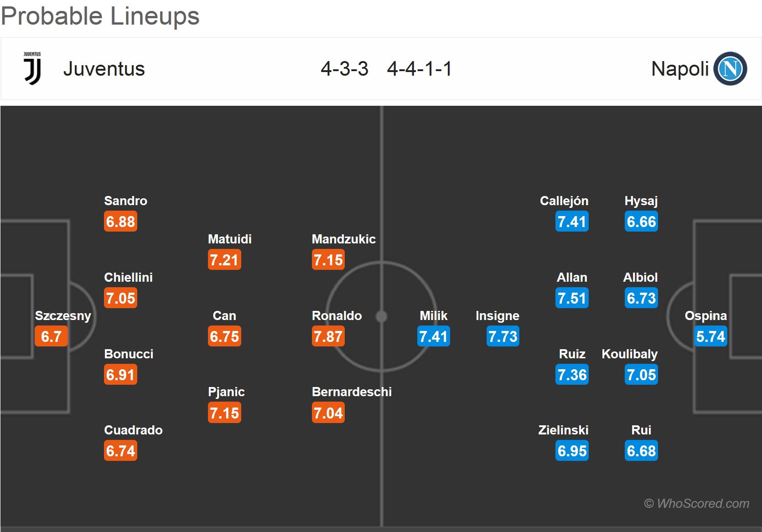Viewport: 762px width, 532px height.
Task: Click the WhoScored.com watermark
Action: [696, 503]
